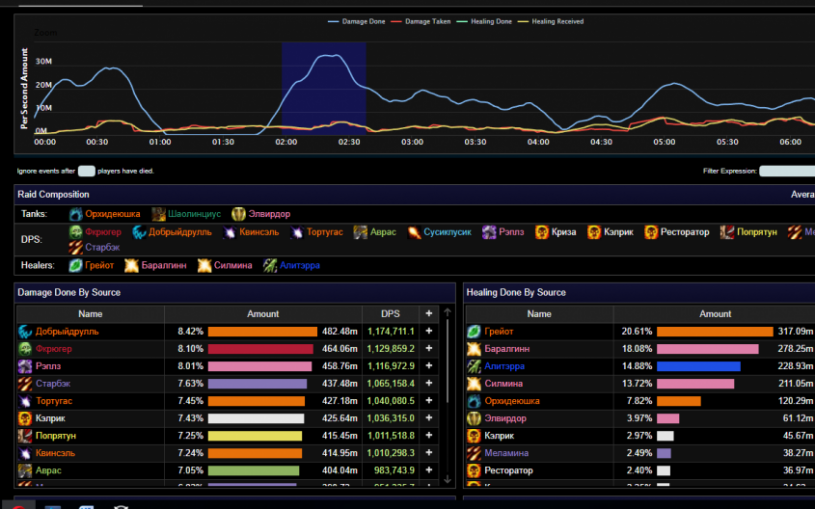Viewport: 815px width, 509px height.
Task: Click the spec icon next to Орхидеюшка in Tanks
Action: 75,214
